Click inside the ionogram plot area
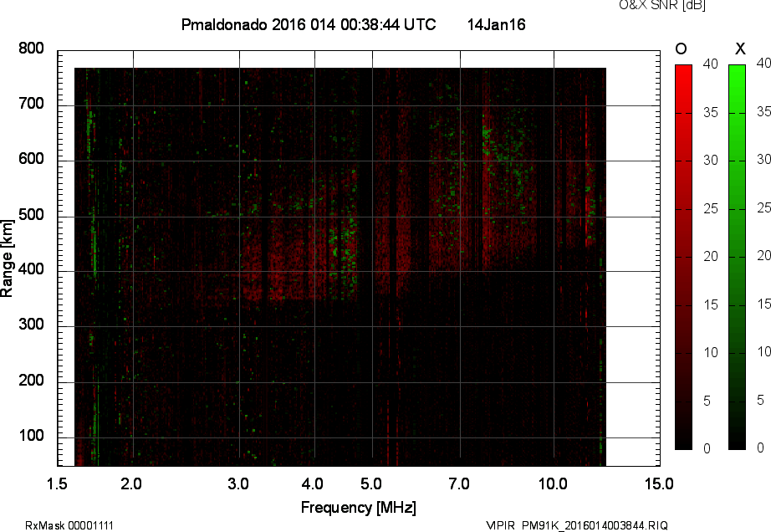 click(x=359, y=258)
